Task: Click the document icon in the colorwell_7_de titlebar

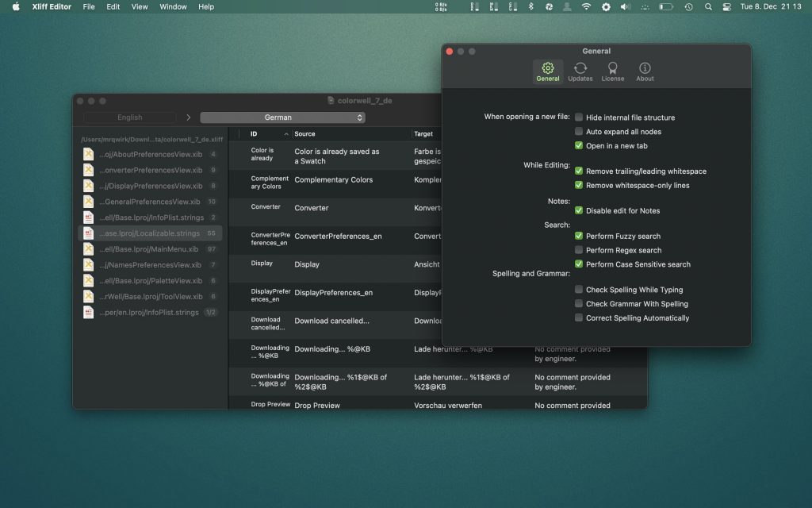Action: [x=330, y=100]
